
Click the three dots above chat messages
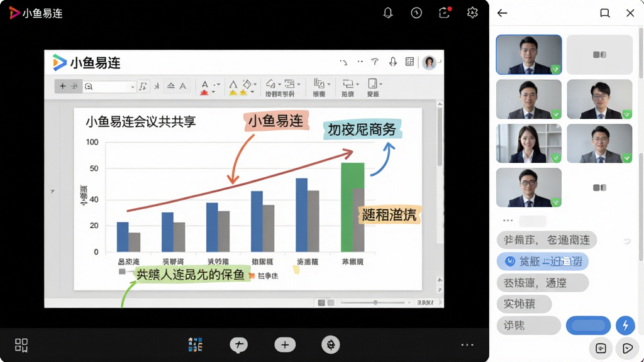point(508,221)
